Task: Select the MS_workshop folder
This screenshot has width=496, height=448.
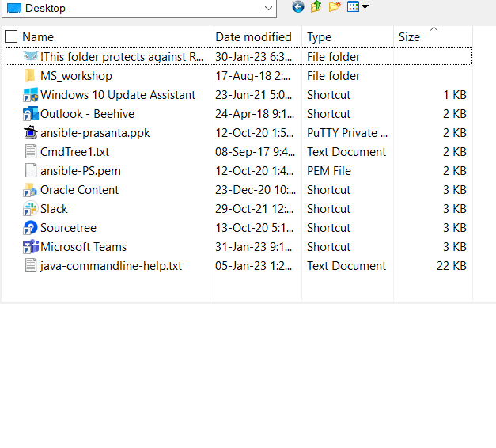Action: (x=76, y=76)
